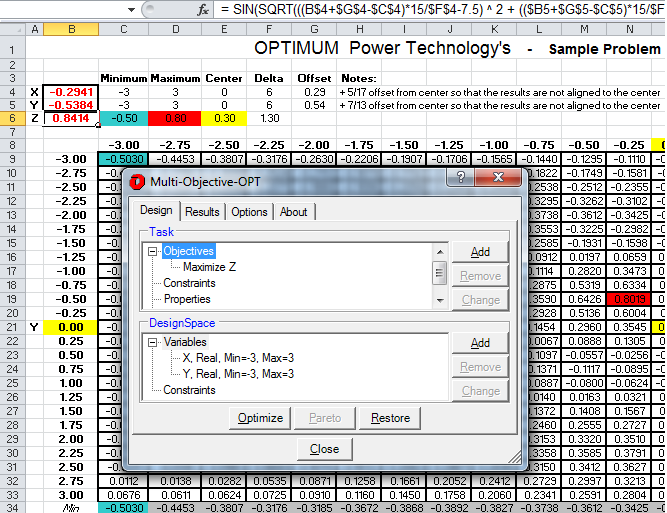Click inside the formula bar text
667x513 pixels.
pos(440,10)
